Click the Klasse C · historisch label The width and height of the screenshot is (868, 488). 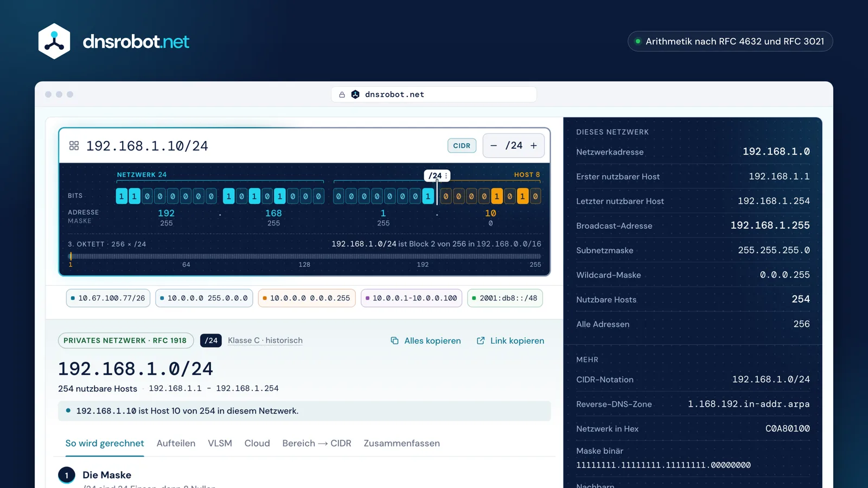tap(265, 341)
